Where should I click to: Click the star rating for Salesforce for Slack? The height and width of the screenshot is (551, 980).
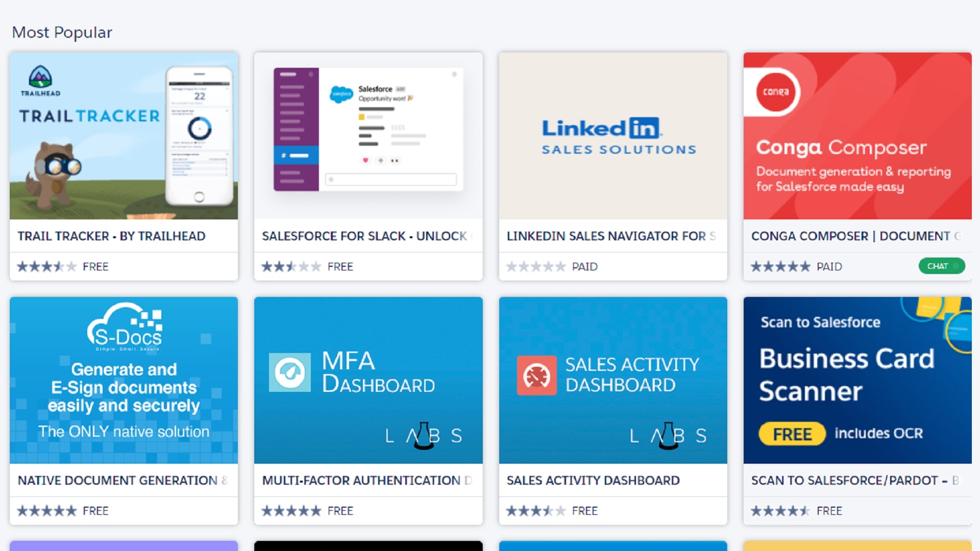tap(291, 266)
